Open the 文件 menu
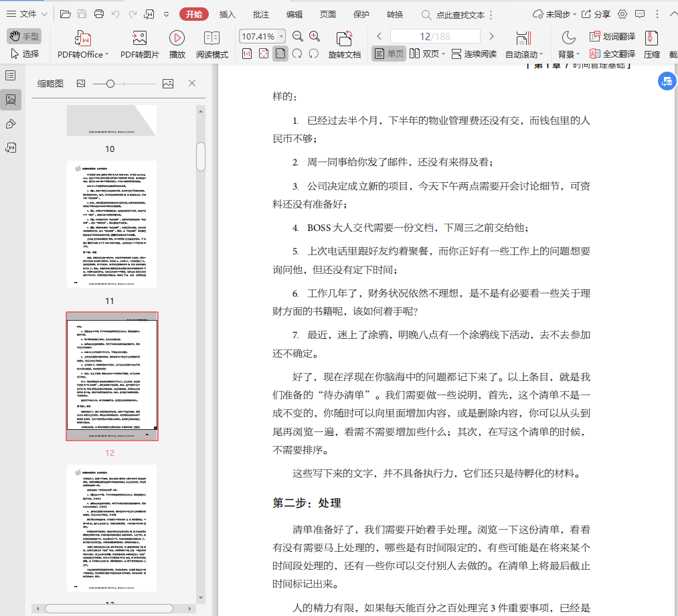This screenshot has width=678, height=616. [x=27, y=14]
